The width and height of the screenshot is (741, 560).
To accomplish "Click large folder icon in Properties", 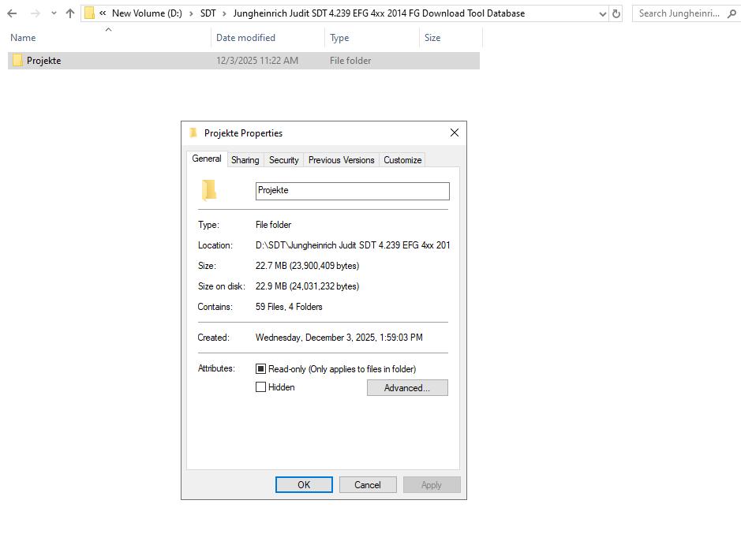I will (209, 190).
